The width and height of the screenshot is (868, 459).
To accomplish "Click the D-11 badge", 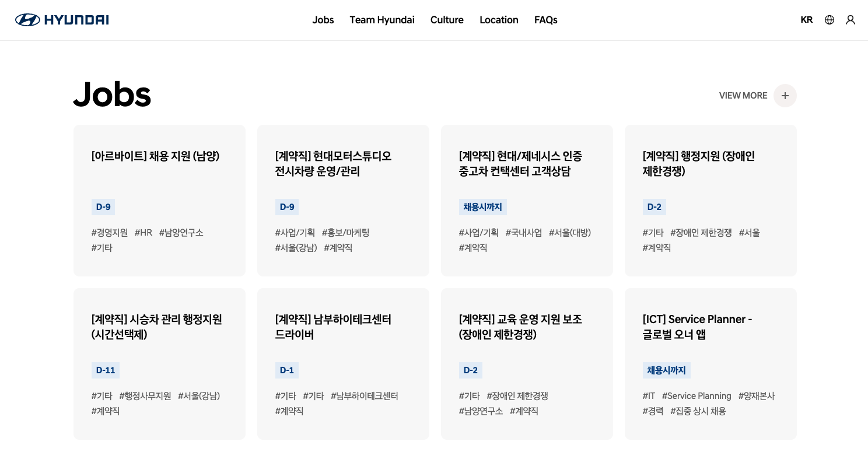I will point(106,370).
